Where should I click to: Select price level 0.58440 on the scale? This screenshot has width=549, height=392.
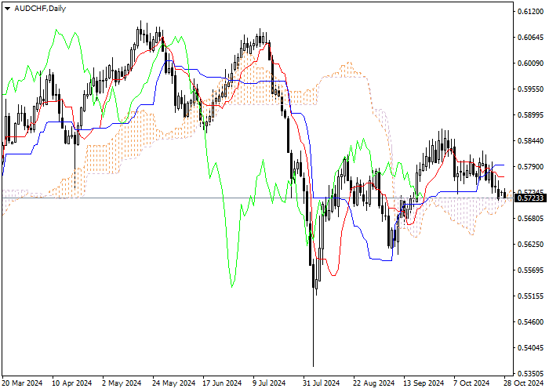point(530,140)
